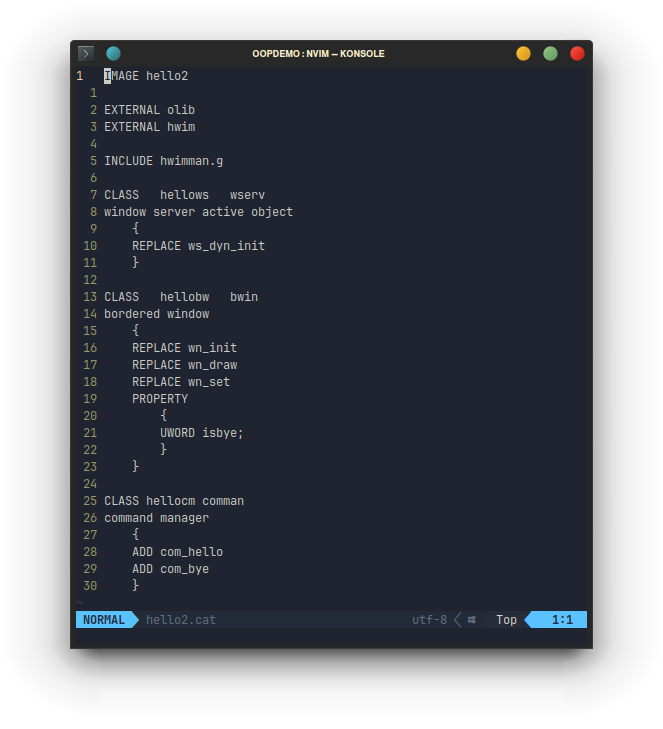663x729 pixels.
Task: Click the closing brace on line 30
Action: [135, 585]
